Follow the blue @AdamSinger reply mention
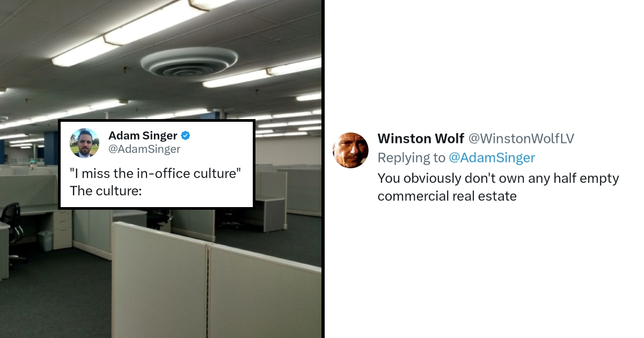This screenshot has height=338, width=644. tap(492, 158)
